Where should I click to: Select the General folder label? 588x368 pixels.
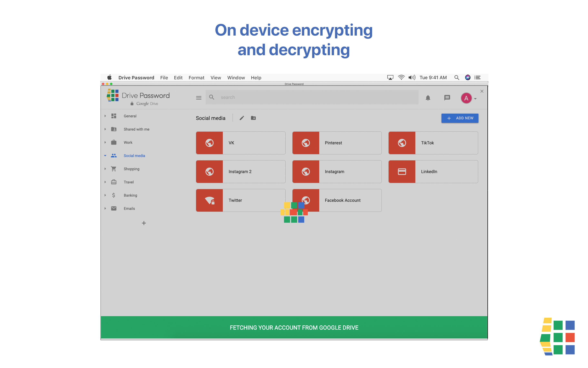[130, 116]
